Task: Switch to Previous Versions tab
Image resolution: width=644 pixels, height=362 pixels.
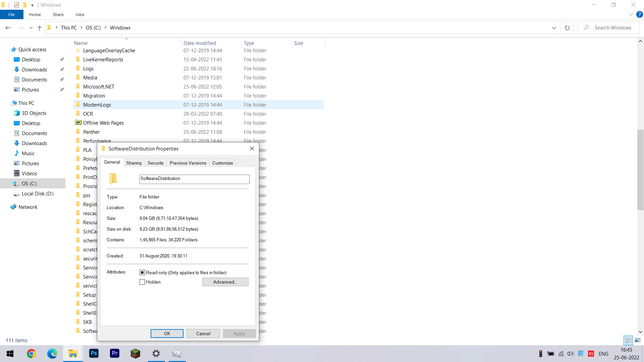Action: tap(188, 163)
